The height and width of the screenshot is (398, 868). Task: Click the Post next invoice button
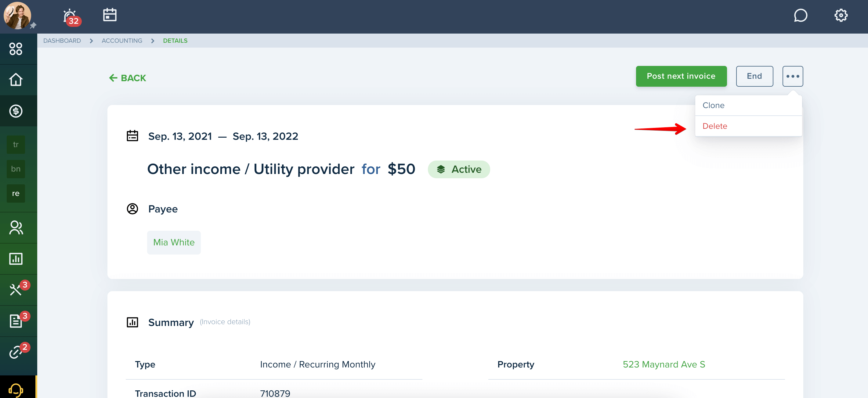click(x=681, y=76)
